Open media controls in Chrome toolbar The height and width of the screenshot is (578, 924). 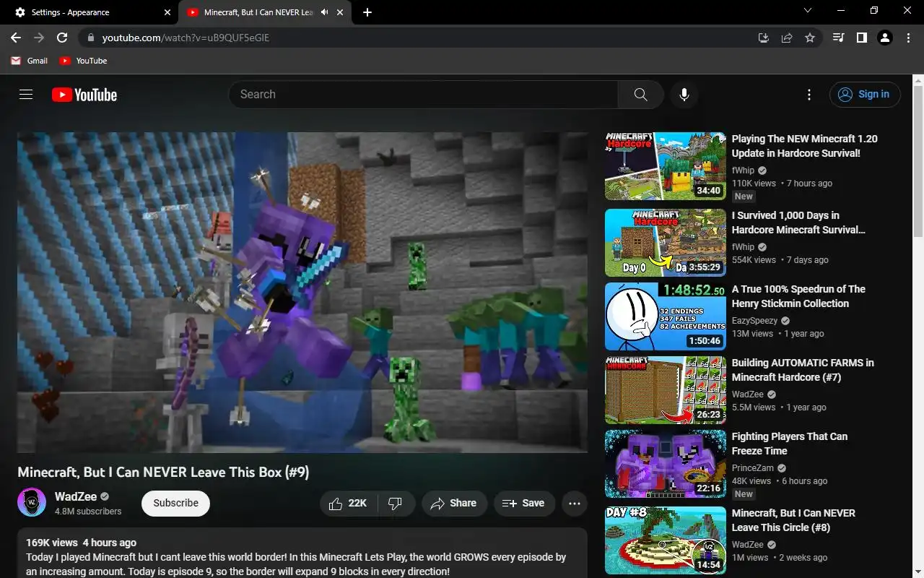[838, 38]
